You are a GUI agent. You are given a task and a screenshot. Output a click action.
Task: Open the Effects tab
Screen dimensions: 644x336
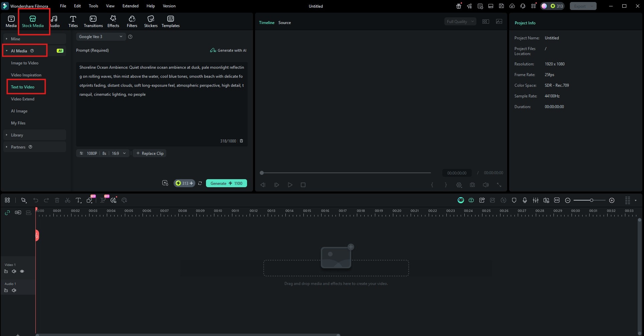coord(113,21)
